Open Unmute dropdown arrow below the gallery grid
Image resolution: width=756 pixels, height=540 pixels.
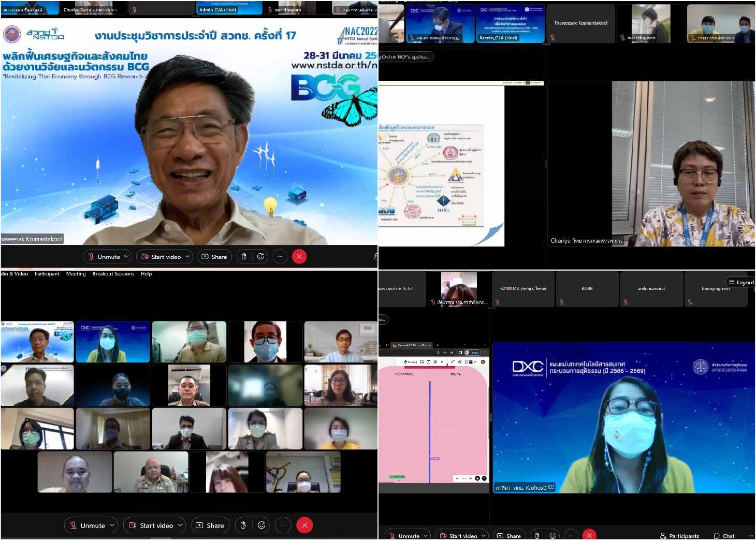tap(112, 525)
